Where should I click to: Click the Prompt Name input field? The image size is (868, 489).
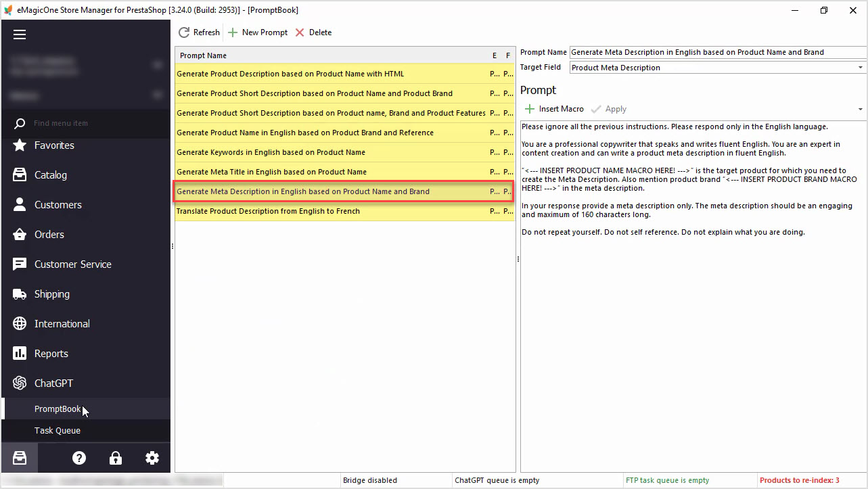click(718, 52)
